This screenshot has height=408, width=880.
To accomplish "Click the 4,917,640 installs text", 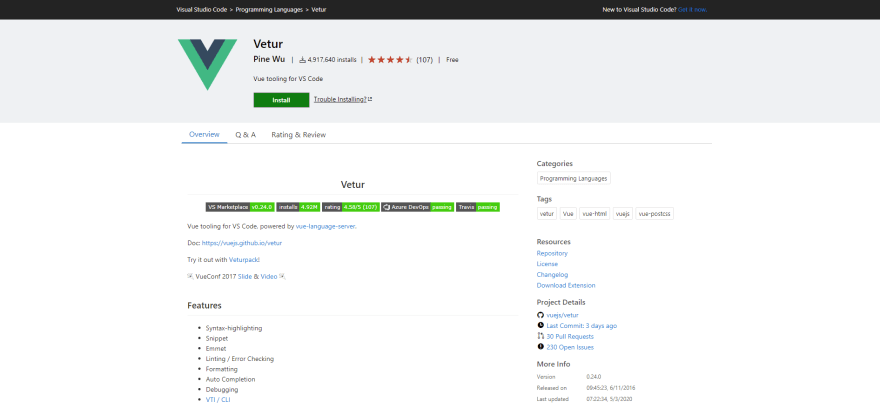I will point(332,59).
